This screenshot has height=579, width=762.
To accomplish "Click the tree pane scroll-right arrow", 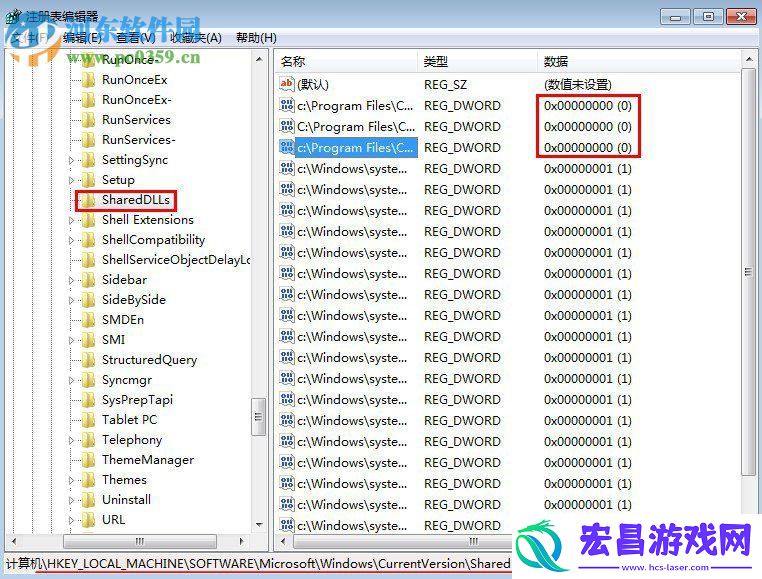I will coord(242,541).
